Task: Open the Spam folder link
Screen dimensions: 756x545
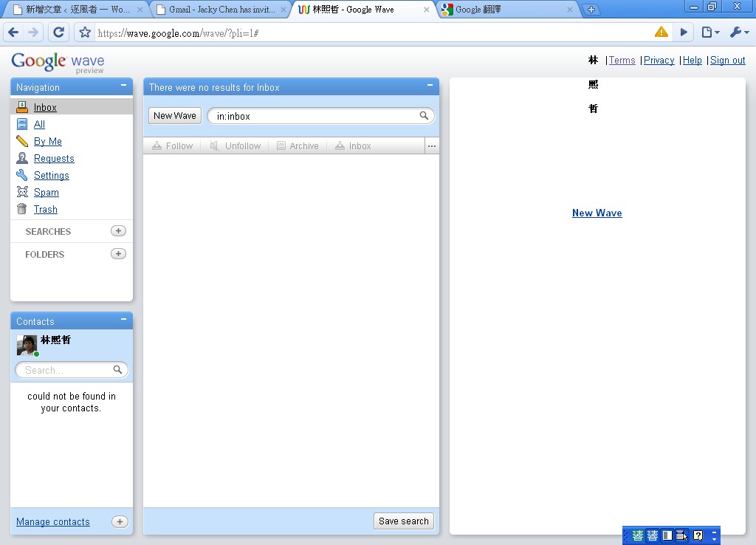Action: pyautogui.click(x=47, y=192)
